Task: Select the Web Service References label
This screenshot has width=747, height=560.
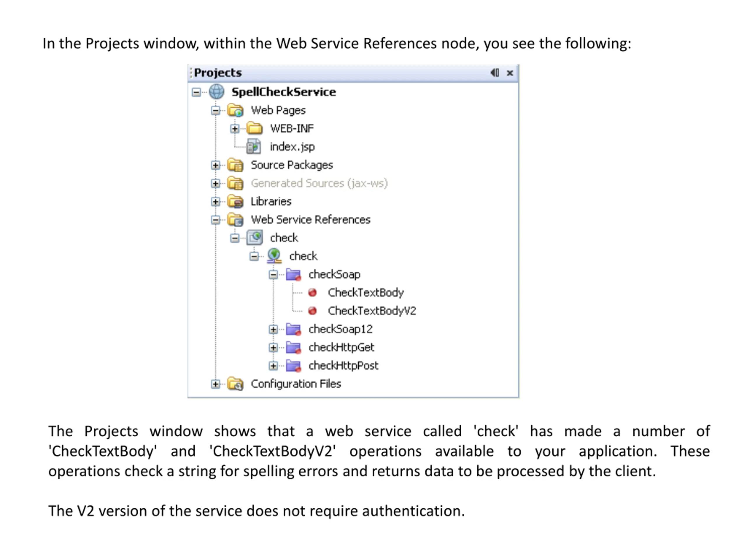Action: [311, 220]
